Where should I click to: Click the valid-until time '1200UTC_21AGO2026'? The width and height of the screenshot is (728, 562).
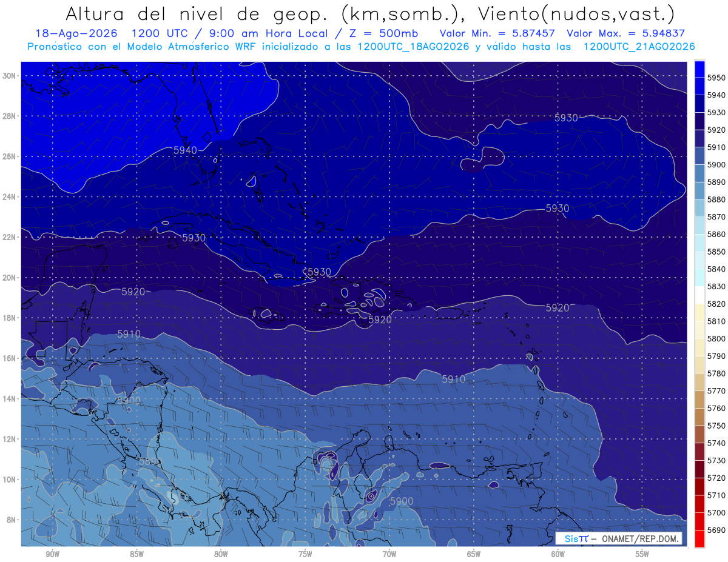(x=639, y=47)
